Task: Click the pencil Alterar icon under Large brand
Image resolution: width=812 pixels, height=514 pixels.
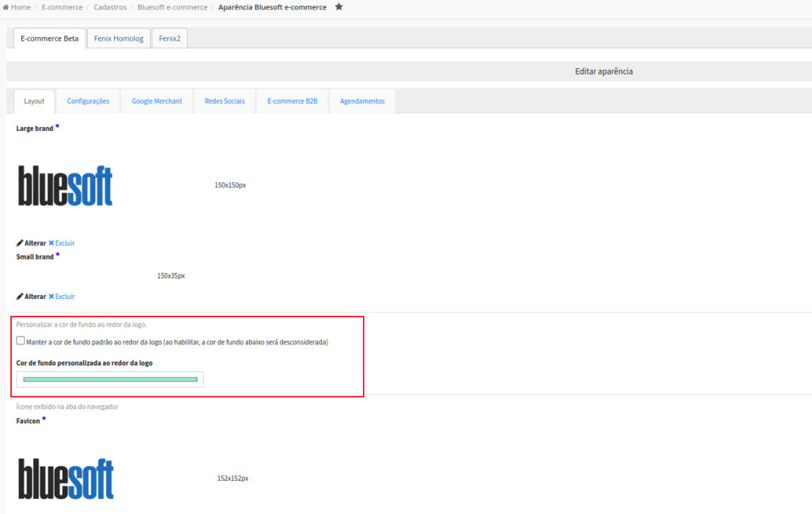Action: [20, 243]
